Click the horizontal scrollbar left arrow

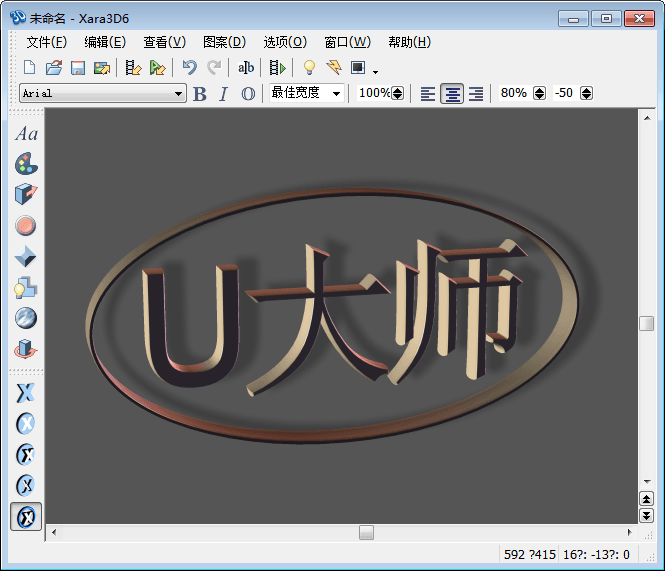tap(54, 532)
